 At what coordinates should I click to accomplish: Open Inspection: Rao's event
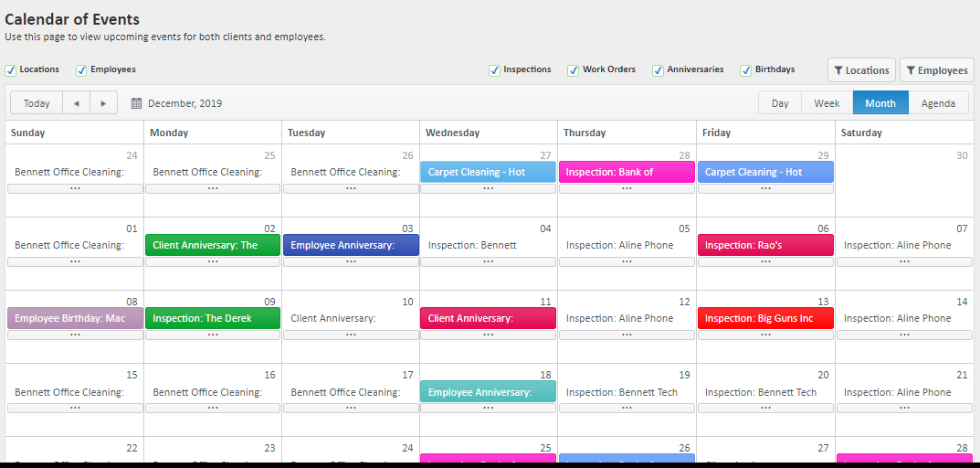tap(765, 245)
